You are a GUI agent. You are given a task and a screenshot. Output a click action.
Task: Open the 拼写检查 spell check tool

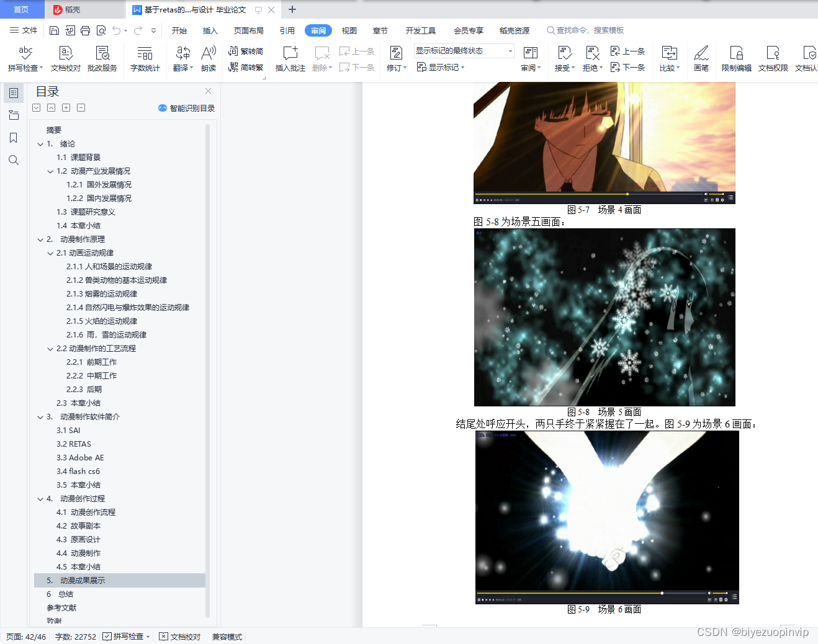click(25, 59)
